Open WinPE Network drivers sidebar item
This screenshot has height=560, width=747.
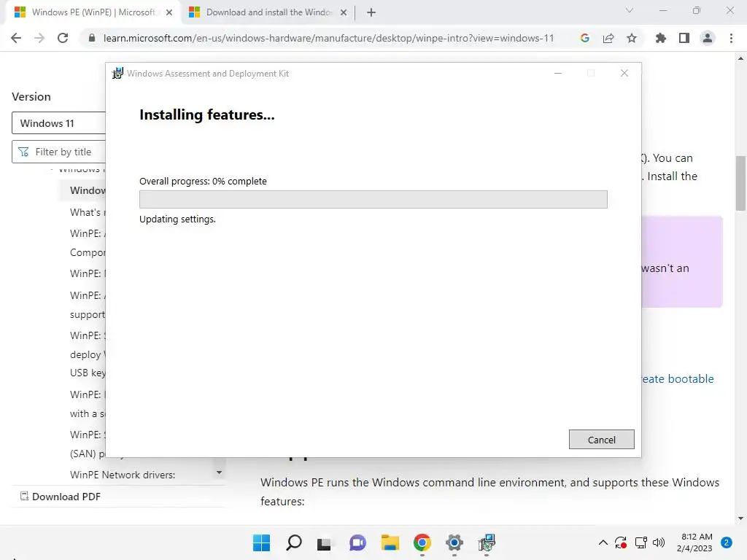(123, 475)
